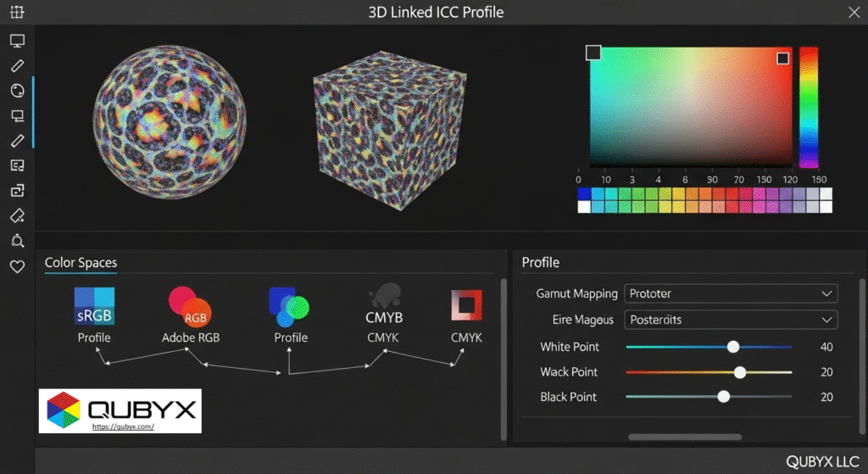Select the paint bucket tool in the sidebar
868x474 pixels.
pyautogui.click(x=17, y=216)
